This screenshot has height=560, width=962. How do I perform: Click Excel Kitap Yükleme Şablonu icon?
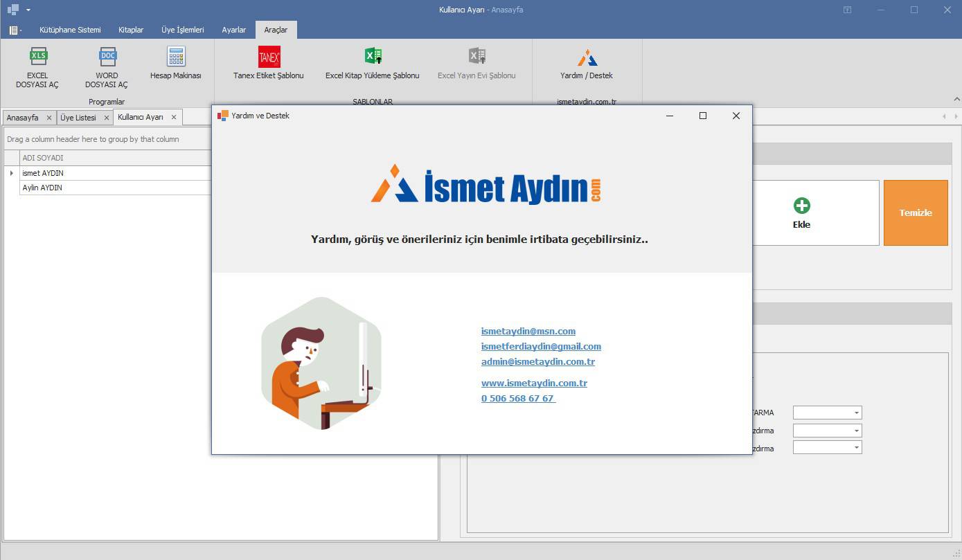coord(373,57)
